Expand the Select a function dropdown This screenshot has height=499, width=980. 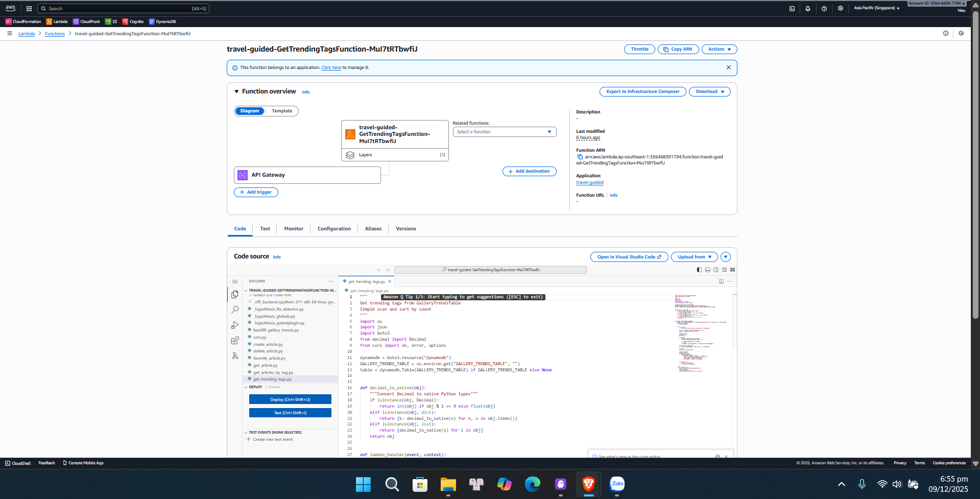(x=504, y=132)
